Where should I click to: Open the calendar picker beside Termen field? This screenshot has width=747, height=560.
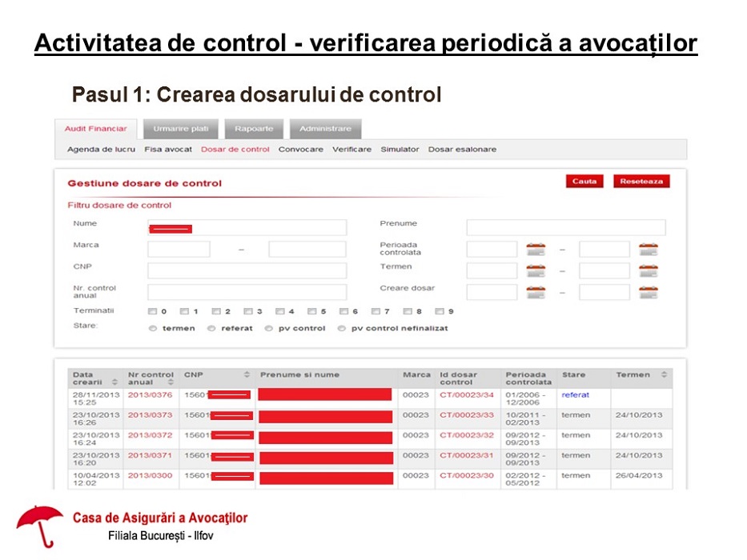[536, 270]
